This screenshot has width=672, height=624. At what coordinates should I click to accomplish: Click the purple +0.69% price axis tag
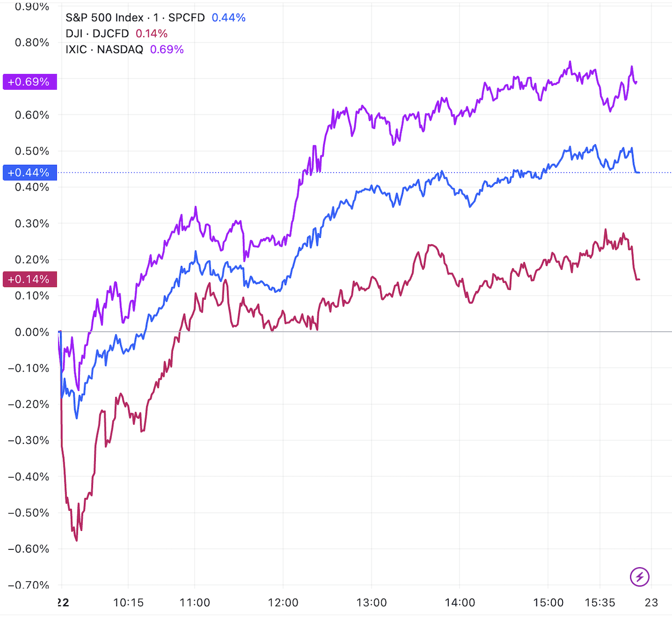30,82
